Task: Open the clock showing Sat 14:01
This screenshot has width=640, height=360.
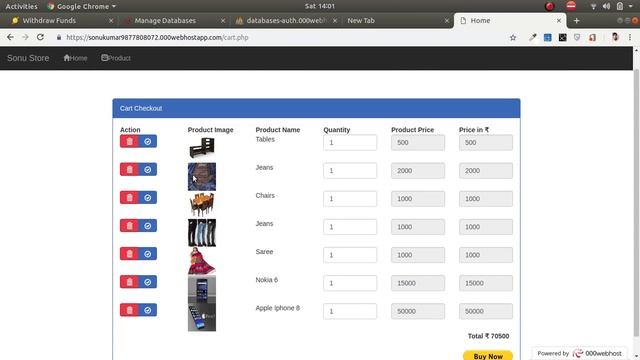Action: [320, 6]
